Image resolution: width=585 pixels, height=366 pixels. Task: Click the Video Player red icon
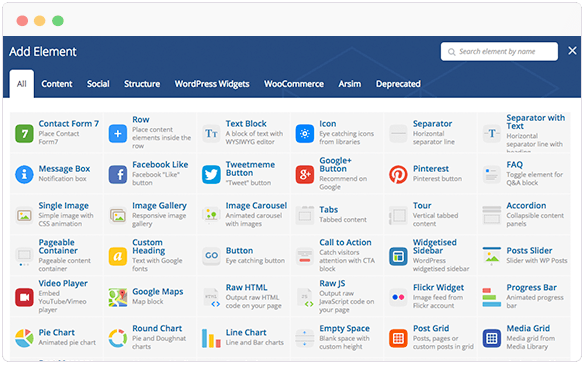coord(24,297)
